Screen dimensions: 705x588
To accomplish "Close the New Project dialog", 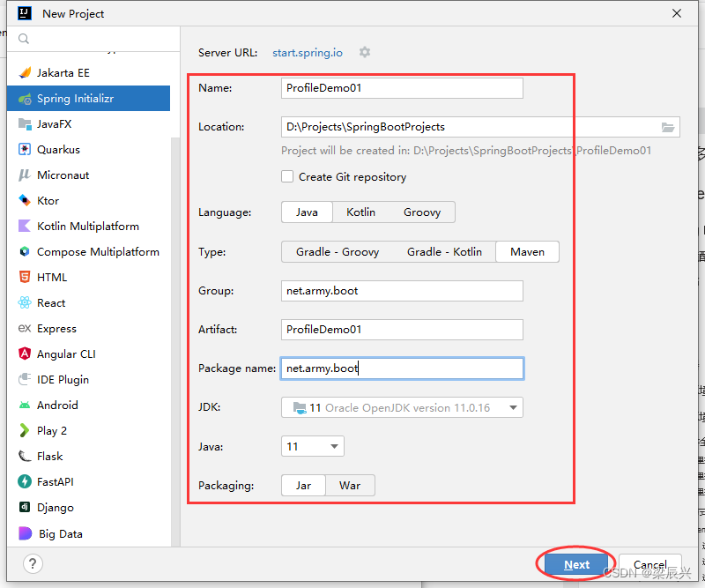I will click(x=677, y=13).
